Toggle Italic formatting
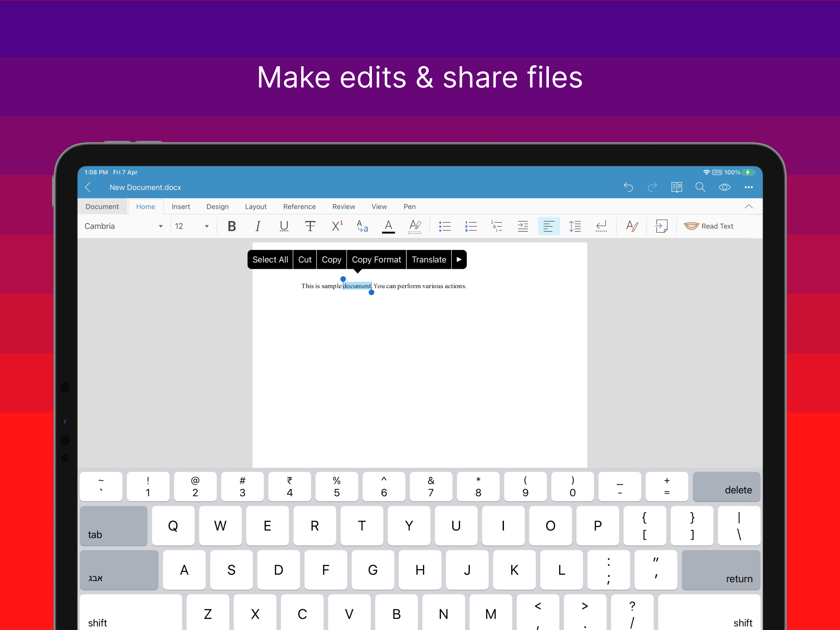The width and height of the screenshot is (840, 630). point(258,226)
